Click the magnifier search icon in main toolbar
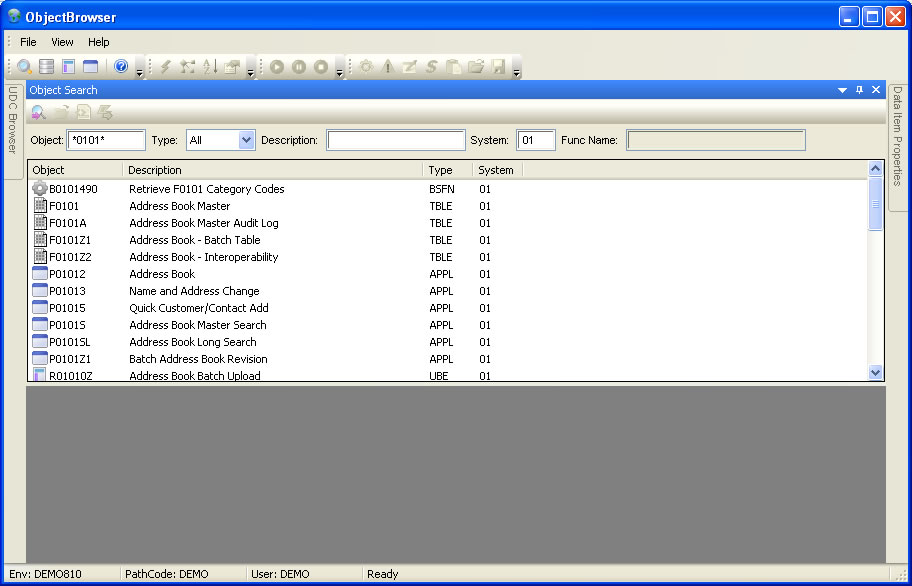 point(25,67)
